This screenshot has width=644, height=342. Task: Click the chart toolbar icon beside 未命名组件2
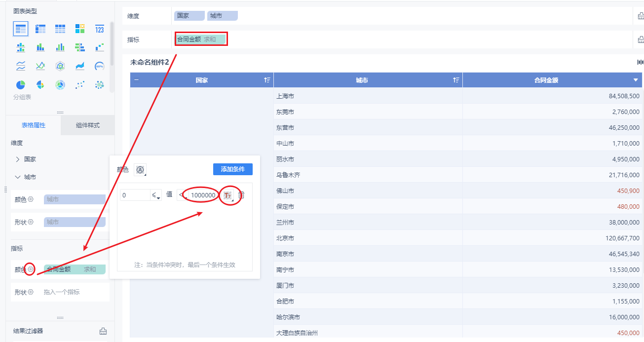pyautogui.click(x=641, y=62)
